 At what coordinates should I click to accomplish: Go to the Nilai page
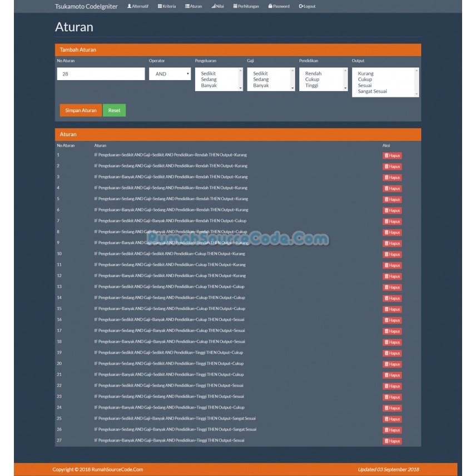pyautogui.click(x=217, y=6)
